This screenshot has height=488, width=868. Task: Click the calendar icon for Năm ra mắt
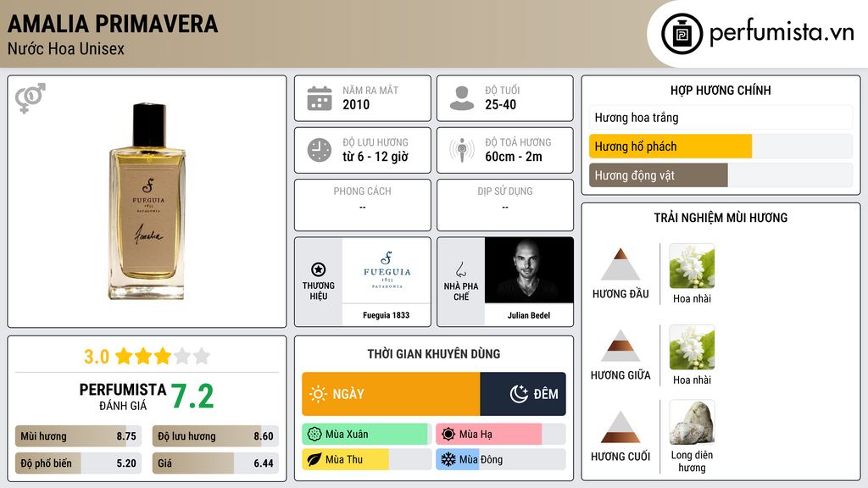(320, 98)
